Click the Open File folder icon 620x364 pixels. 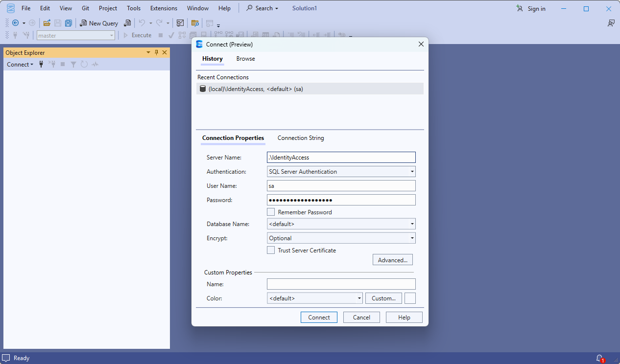(x=47, y=23)
